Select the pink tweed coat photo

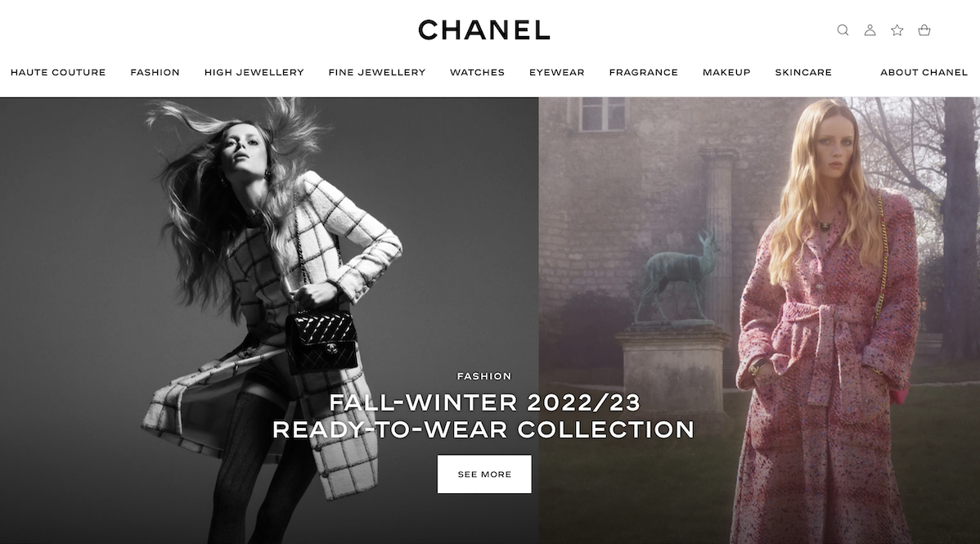click(x=759, y=320)
